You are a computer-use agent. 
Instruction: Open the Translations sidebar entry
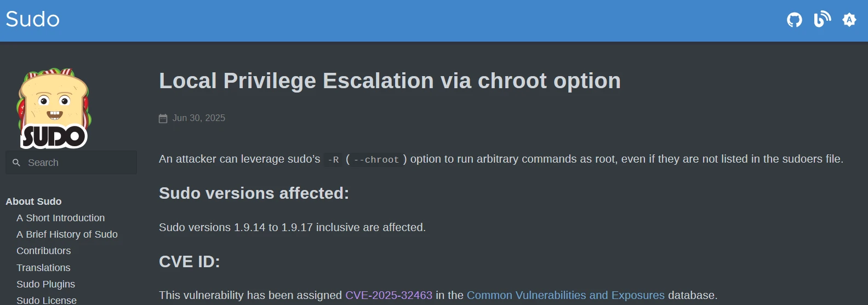pyautogui.click(x=43, y=268)
